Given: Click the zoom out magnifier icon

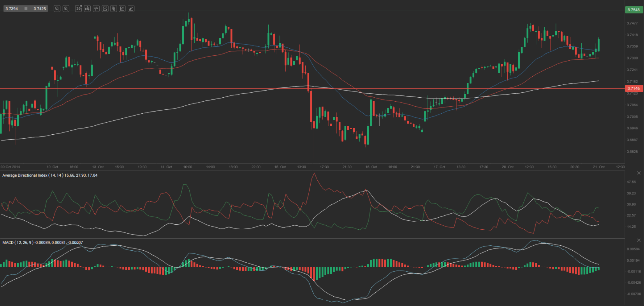Looking at the screenshot, I should (57, 9).
